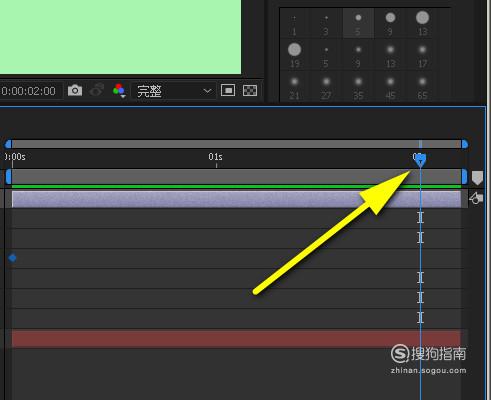Toggle the transparency grid checkerboard button

coord(250,90)
